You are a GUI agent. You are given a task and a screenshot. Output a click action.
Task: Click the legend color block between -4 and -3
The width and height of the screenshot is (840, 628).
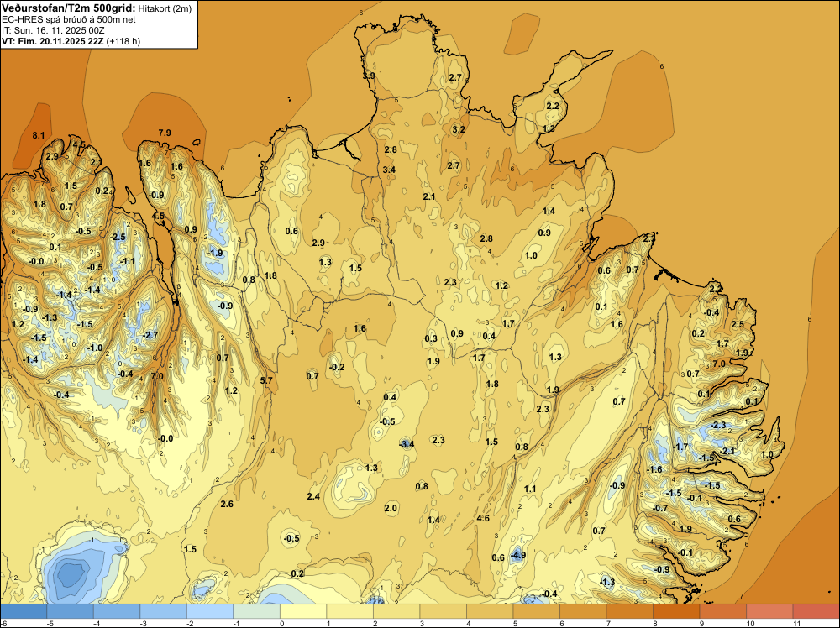pos(117,611)
